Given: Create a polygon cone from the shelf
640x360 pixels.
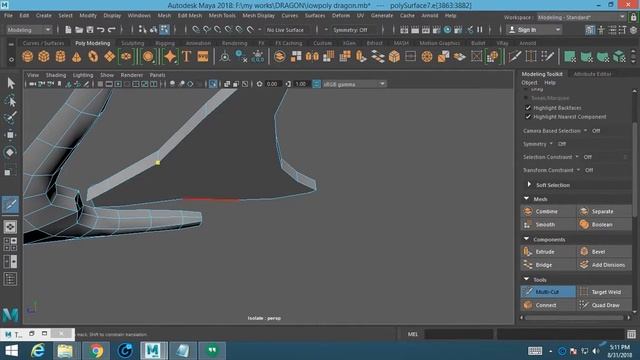Looking at the screenshot, I should 76,56.
